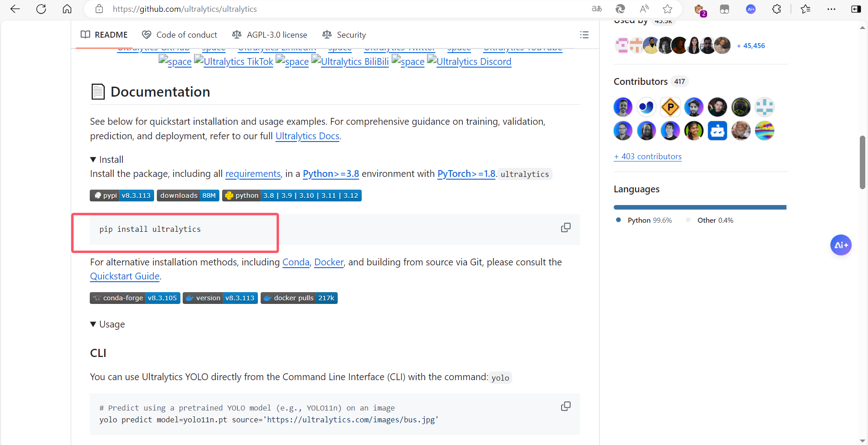Screen dimensions: 868x445
Task: Click the browser Back arrow
Action: point(15,9)
